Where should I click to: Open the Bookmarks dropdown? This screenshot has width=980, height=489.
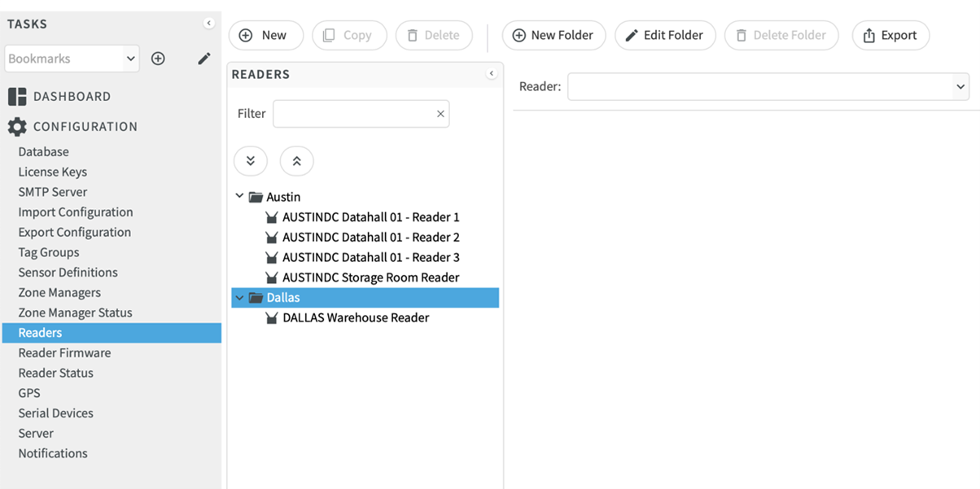(130, 59)
